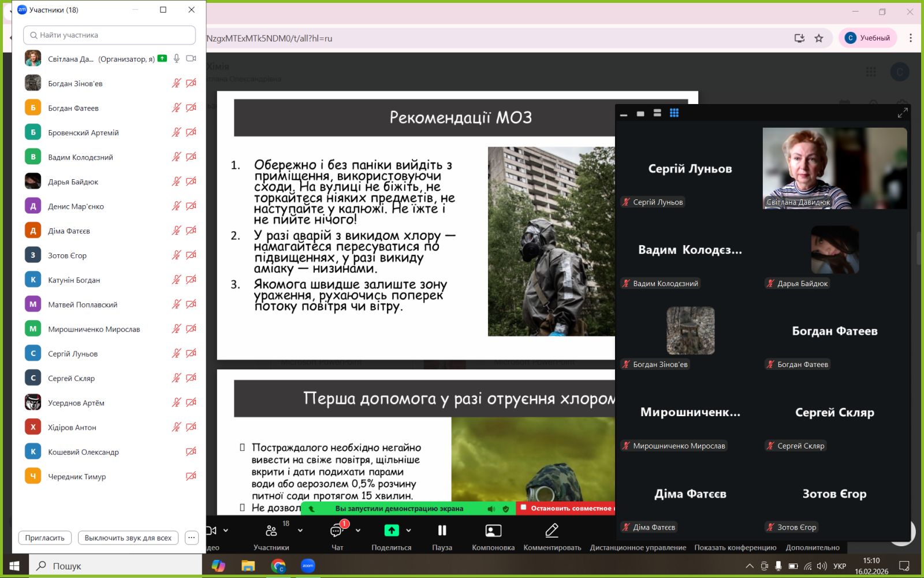The width and height of the screenshot is (924, 578).
Task: Toggle the organizer's camera in the participant list
Action: coord(191,58)
